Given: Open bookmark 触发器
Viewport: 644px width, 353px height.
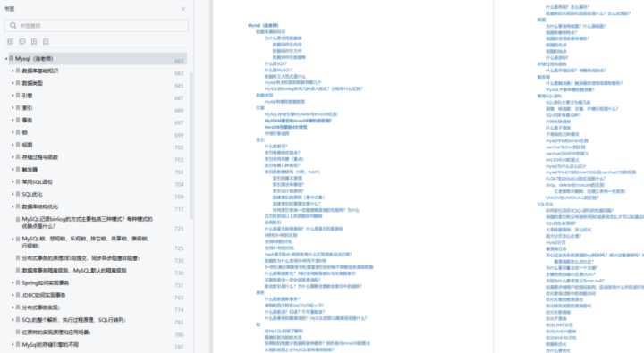Looking at the screenshot, I should pyautogui.click(x=30, y=170).
